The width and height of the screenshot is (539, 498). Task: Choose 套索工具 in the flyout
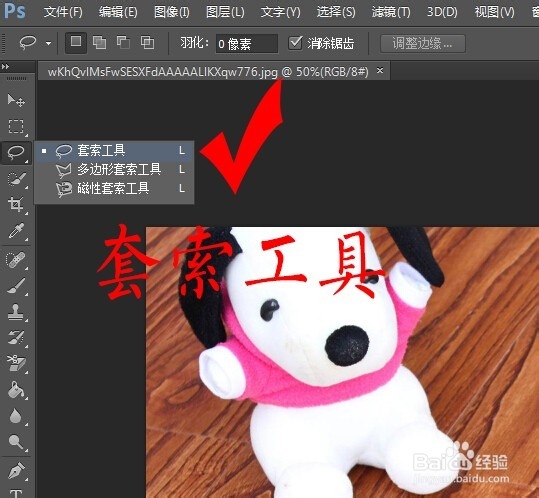coord(114,151)
